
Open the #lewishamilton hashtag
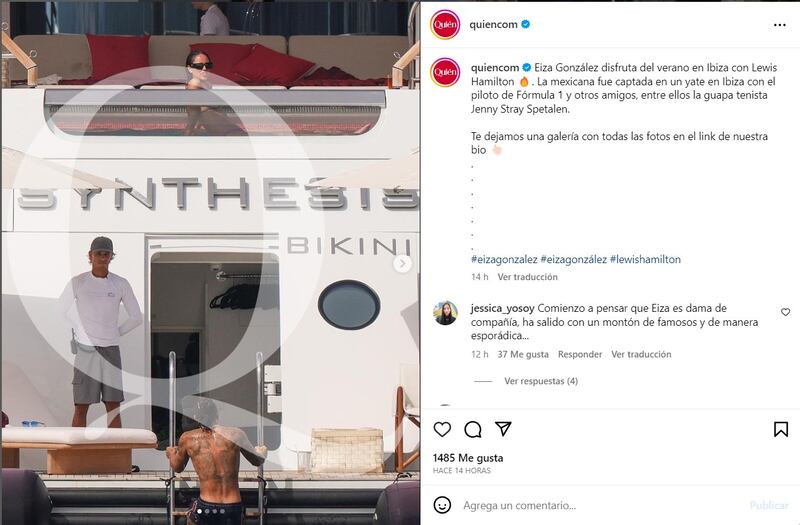pyautogui.click(x=645, y=259)
